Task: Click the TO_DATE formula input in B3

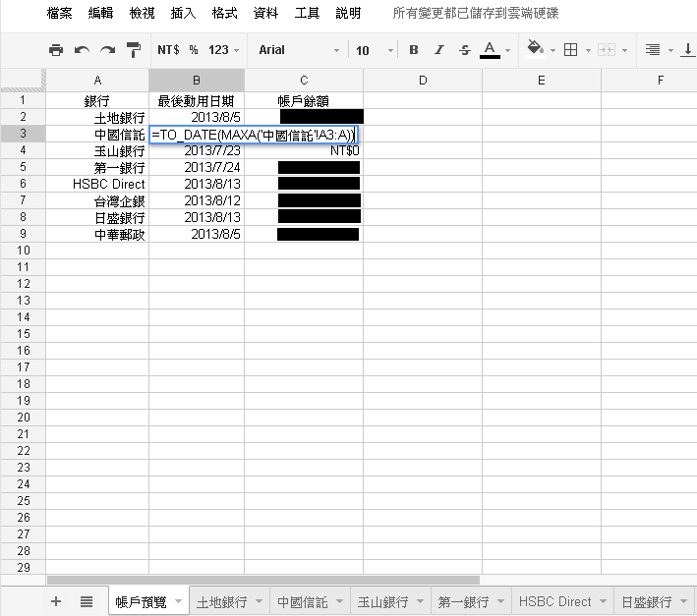Action: coord(254,135)
